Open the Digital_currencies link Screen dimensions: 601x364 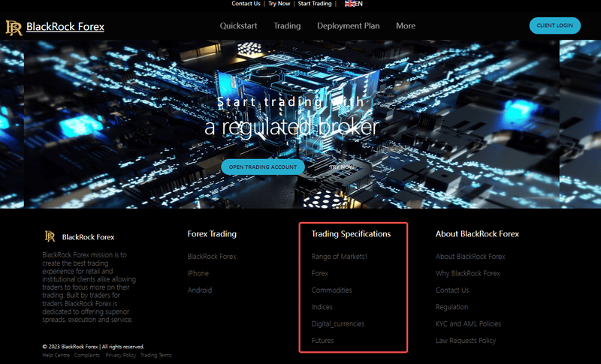click(x=337, y=323)
